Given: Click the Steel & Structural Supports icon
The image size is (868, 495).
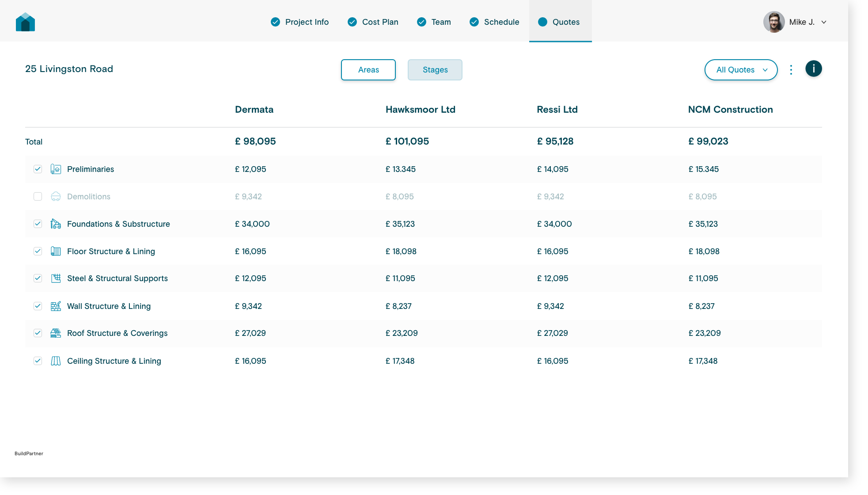Looking at the screenshot, I should [56, 278].
